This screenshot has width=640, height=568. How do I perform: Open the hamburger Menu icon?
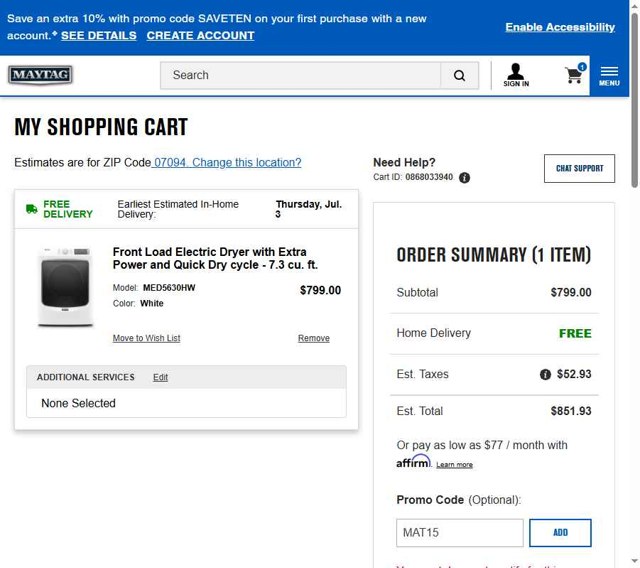[x=609, y=76]
